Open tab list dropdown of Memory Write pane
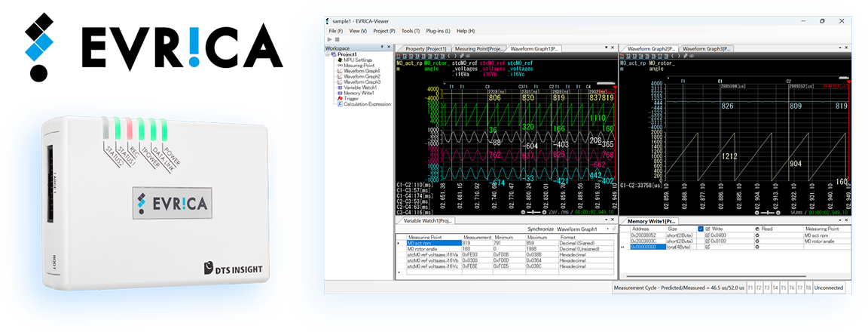 pos(840,220)
